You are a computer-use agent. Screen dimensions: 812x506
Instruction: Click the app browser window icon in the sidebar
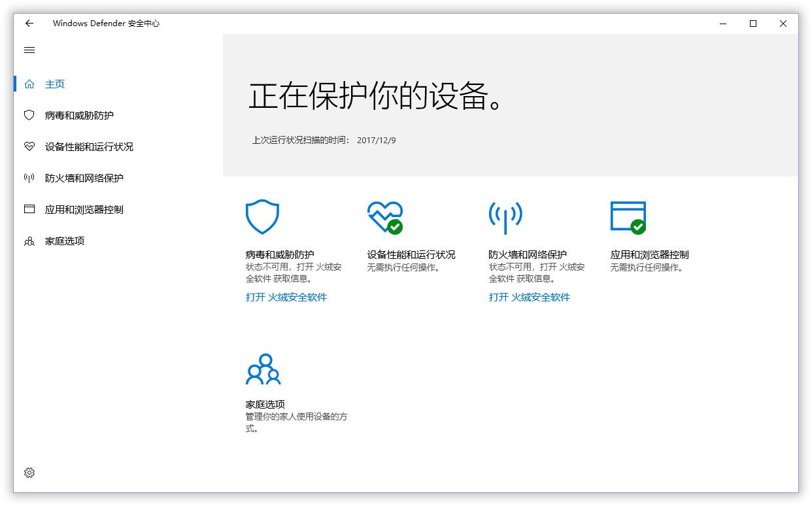29,209
